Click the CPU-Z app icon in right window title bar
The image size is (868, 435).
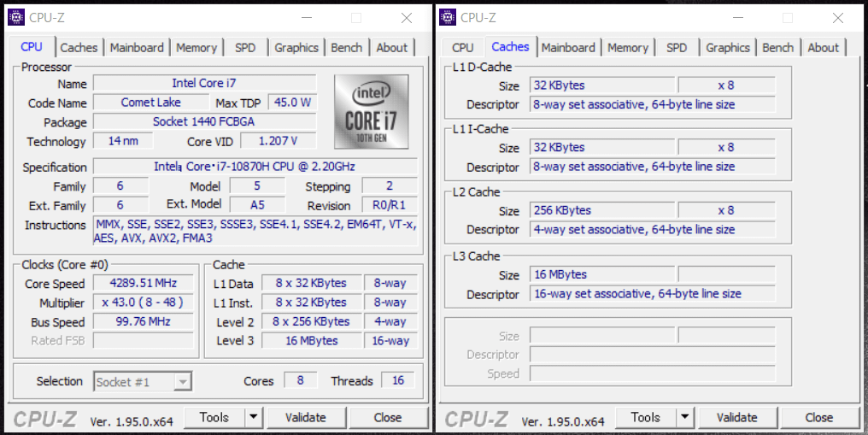(x=448, y=17)
